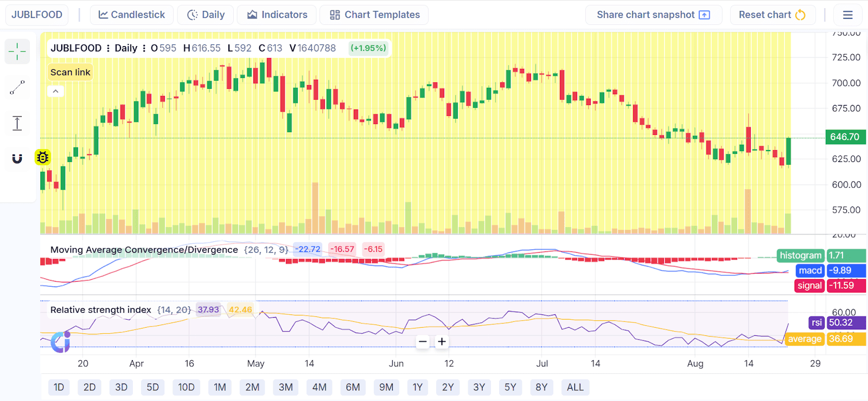
Task: Open the Daily interval dropdown
Action: pyautogui.click(x=206, y=15)
